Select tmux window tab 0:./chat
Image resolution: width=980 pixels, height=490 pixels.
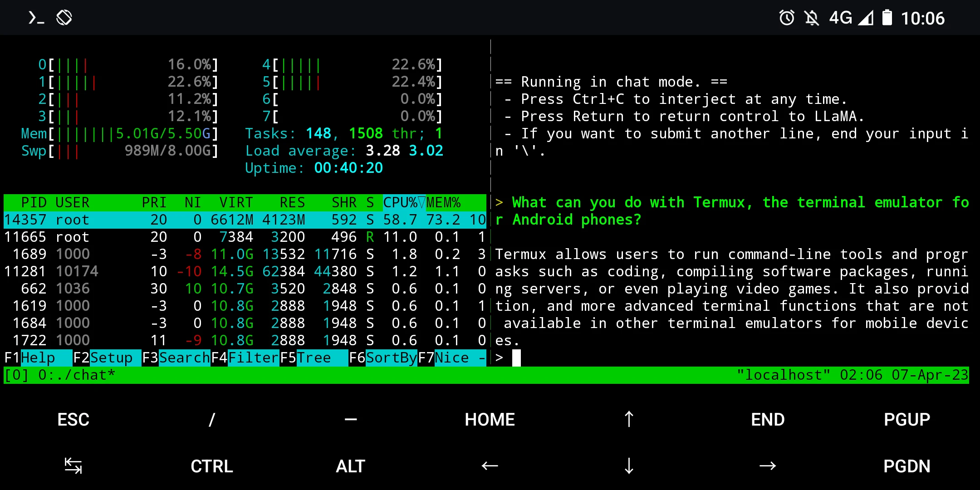[x=76, y=375]
